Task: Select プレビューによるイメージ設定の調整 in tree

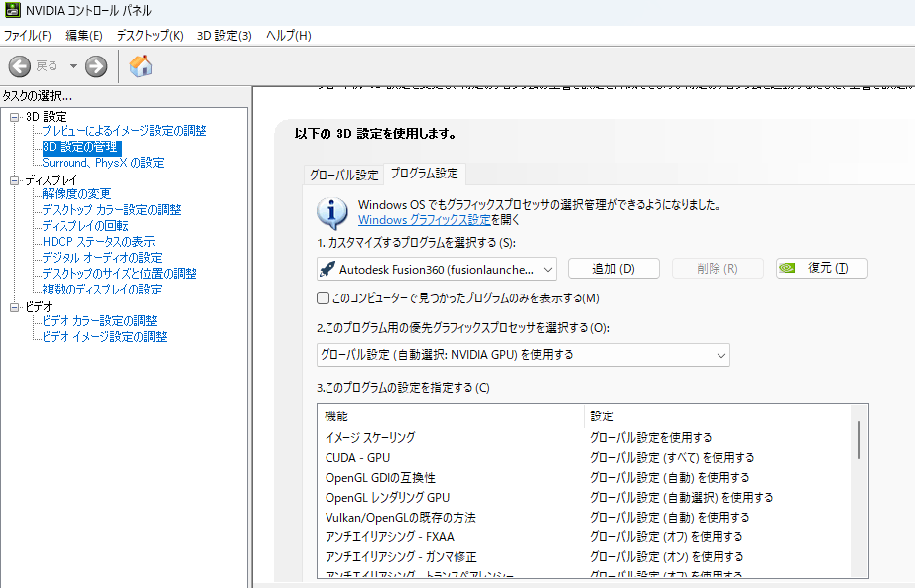Action: click(x=124, y=131)
